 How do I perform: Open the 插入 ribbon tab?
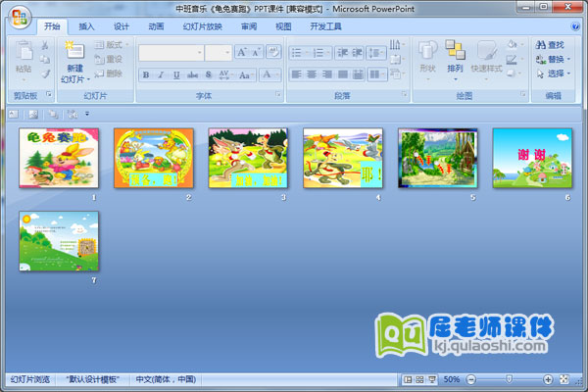tap(86, 26)
